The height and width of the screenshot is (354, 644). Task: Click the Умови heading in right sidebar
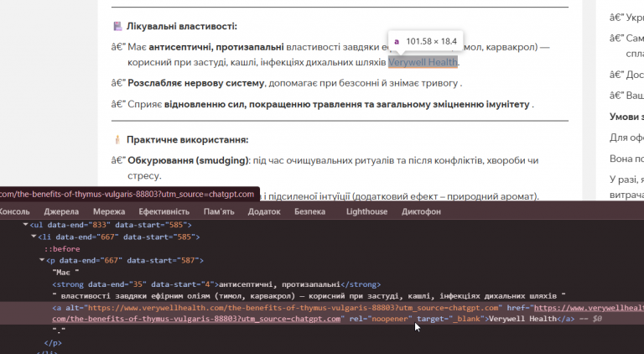(x=626, y=117)
